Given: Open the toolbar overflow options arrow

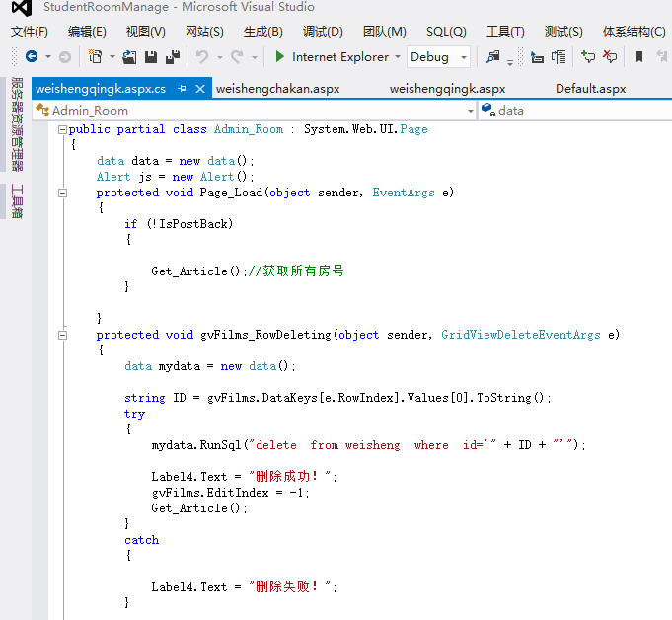Looking at the screenshot, I should point(510,62).
